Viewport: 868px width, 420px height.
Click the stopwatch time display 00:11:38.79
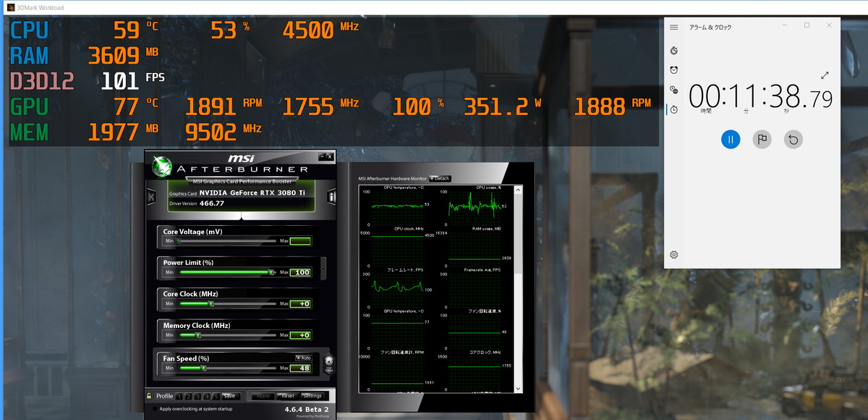pos(761,97)
